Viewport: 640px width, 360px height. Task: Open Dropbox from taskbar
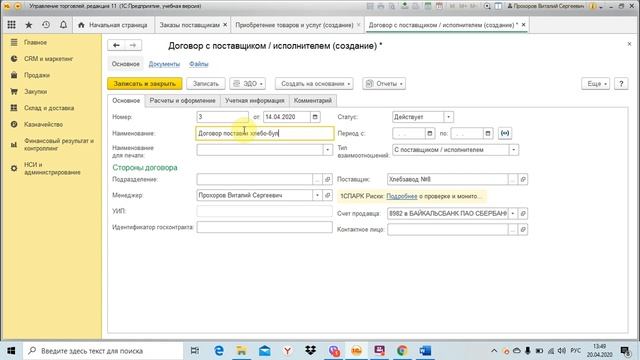point(311,351)
